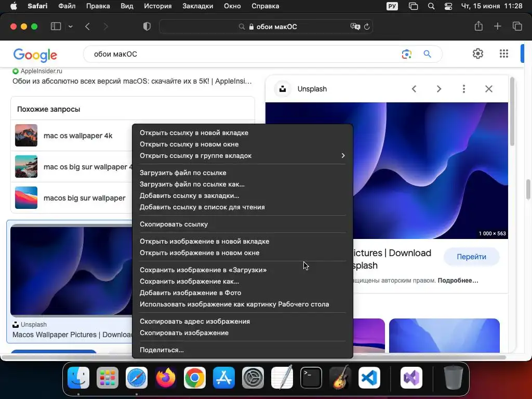Click the Google logo
This screenshot has height=399, width=532.
click(x=35, y=55)
